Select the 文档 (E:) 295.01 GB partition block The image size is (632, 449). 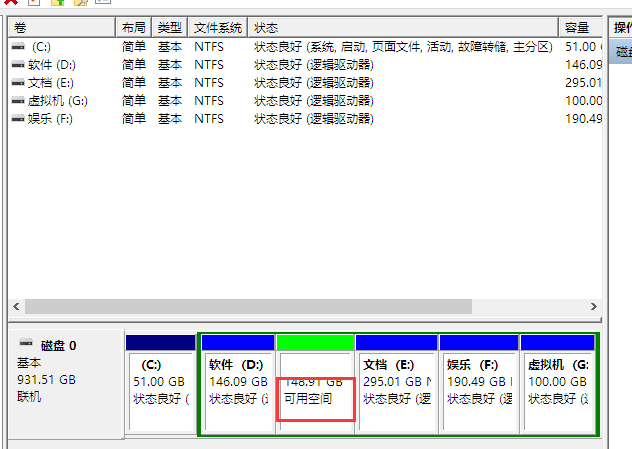click(397, 384)
